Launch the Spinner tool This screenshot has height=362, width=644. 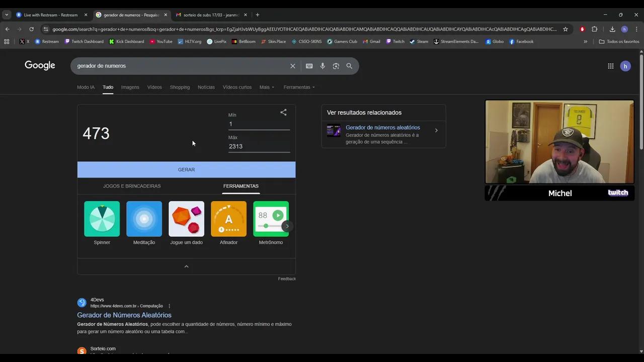(x=102, y=219)
